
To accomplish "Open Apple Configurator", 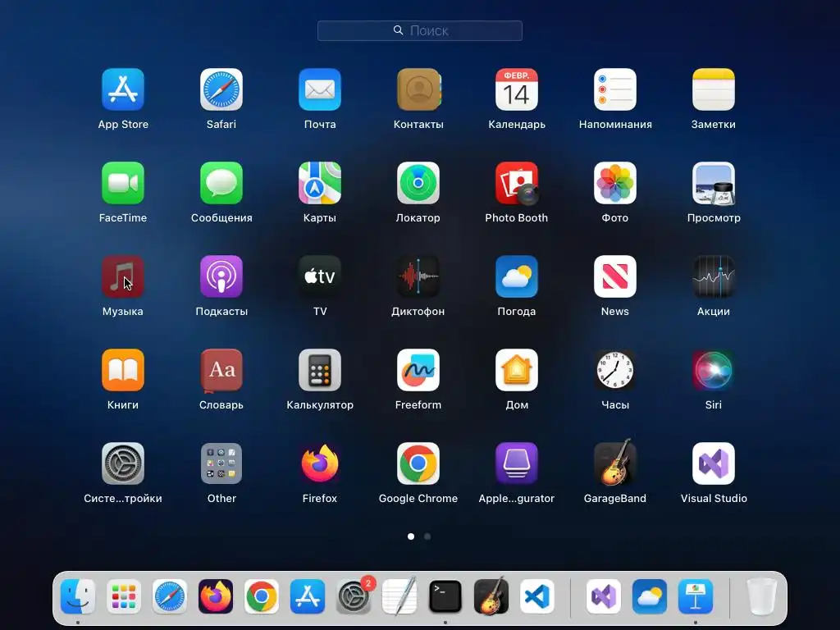I will (517, 463).
